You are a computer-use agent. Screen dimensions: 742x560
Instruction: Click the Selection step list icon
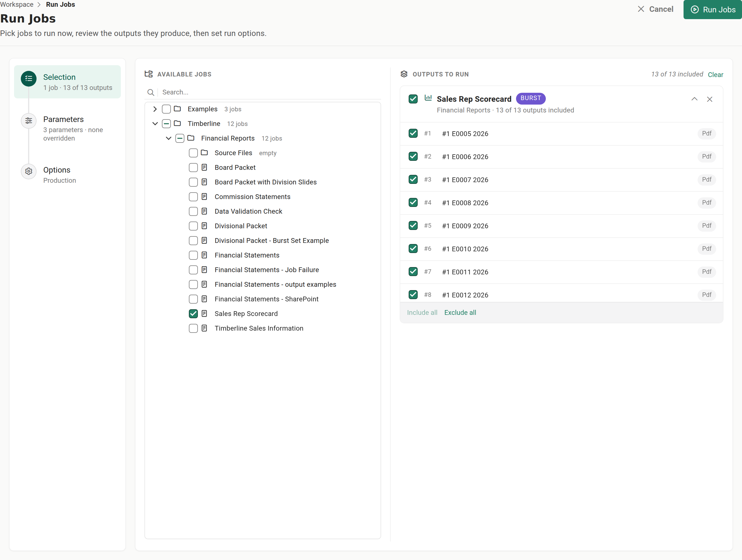point(29,78)
